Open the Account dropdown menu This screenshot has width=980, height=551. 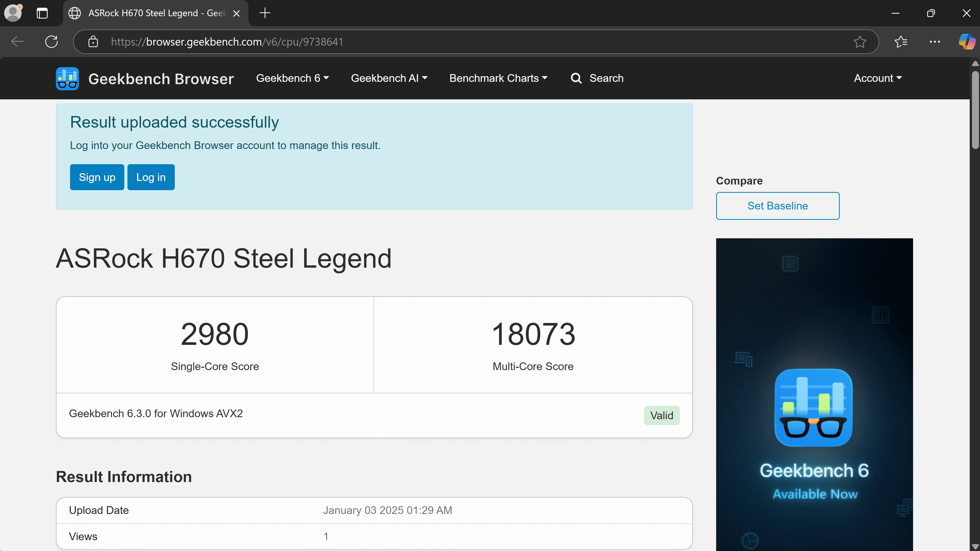(878, 78)
